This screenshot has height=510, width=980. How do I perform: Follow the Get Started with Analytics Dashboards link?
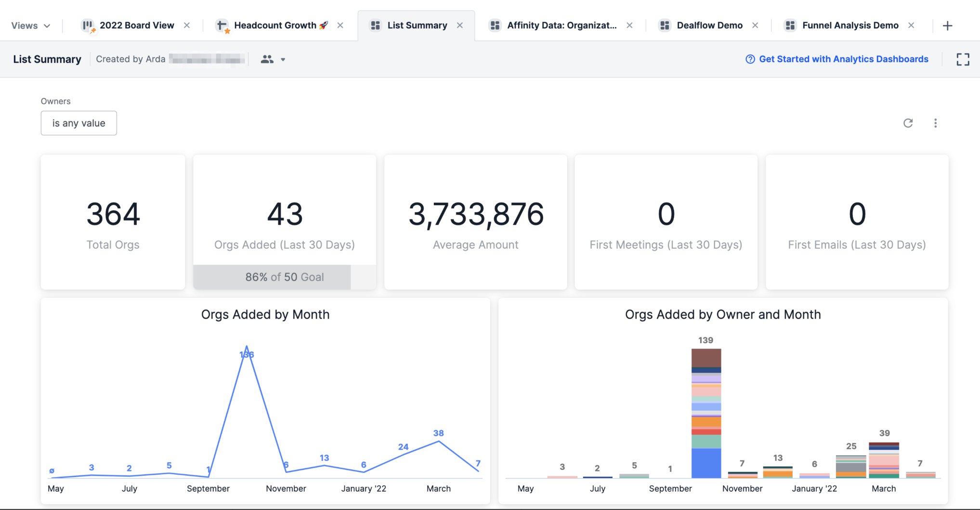[x=844, y=59]
